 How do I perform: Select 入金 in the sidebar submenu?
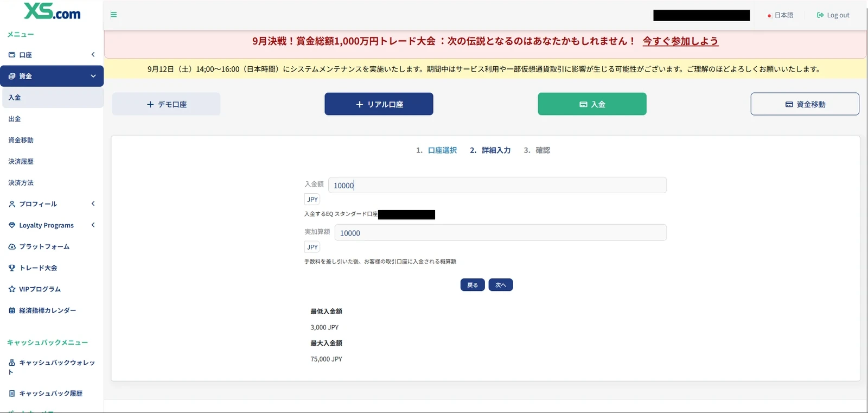52,98
